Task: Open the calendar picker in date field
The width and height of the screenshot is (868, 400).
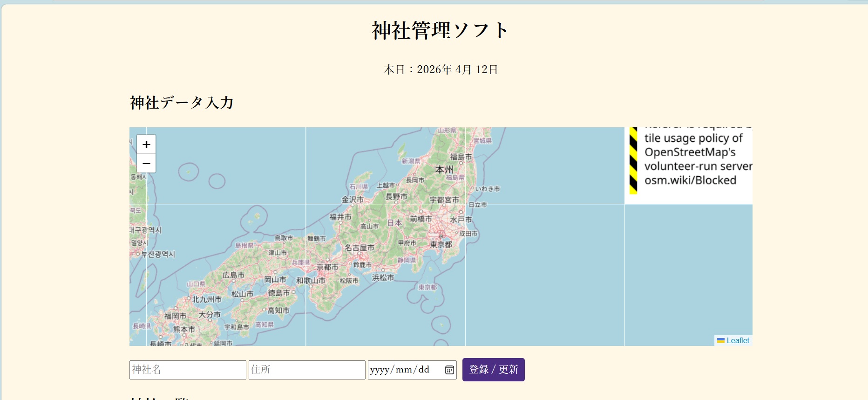Action: 449,370
